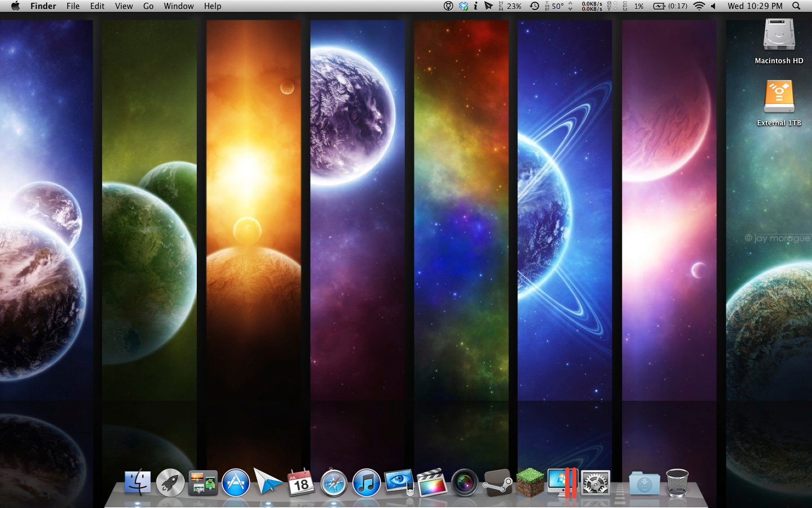This screenshot has height=508, width=812.
Task: Open the View menu
Action: tap(124, 6)
